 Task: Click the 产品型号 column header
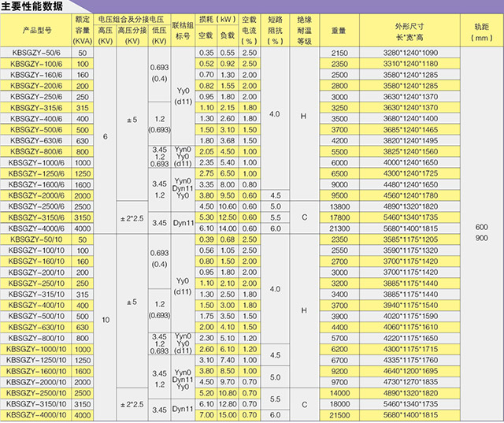36,31
